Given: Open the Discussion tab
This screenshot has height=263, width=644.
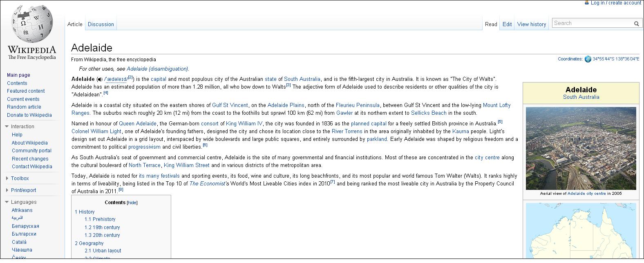Looking at the screenshot, I should pyautogui.click(x=101, y=25).
